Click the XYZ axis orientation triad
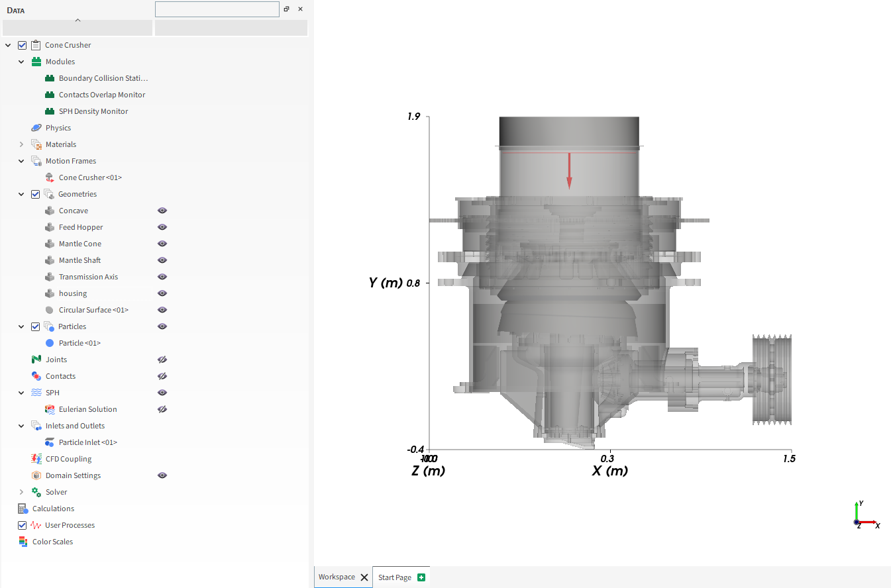This screenshot has width=891, height=588. pos(863,516)
